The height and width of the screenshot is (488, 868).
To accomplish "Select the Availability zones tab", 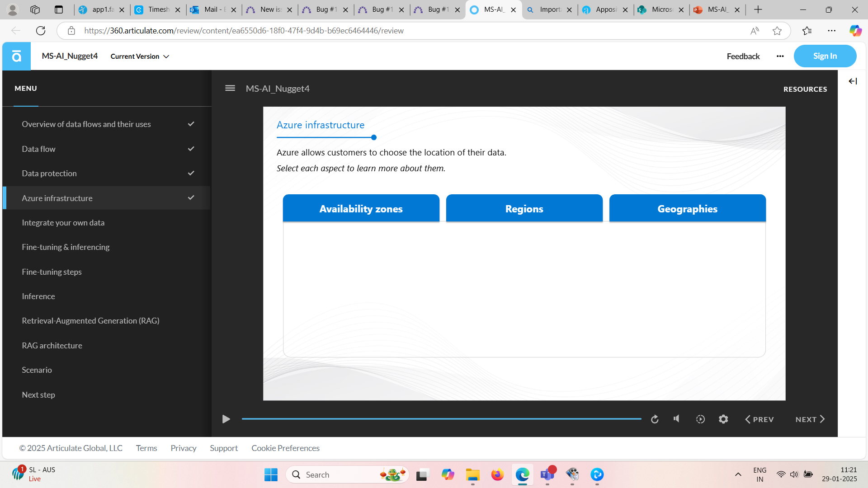I will (361, 208).
